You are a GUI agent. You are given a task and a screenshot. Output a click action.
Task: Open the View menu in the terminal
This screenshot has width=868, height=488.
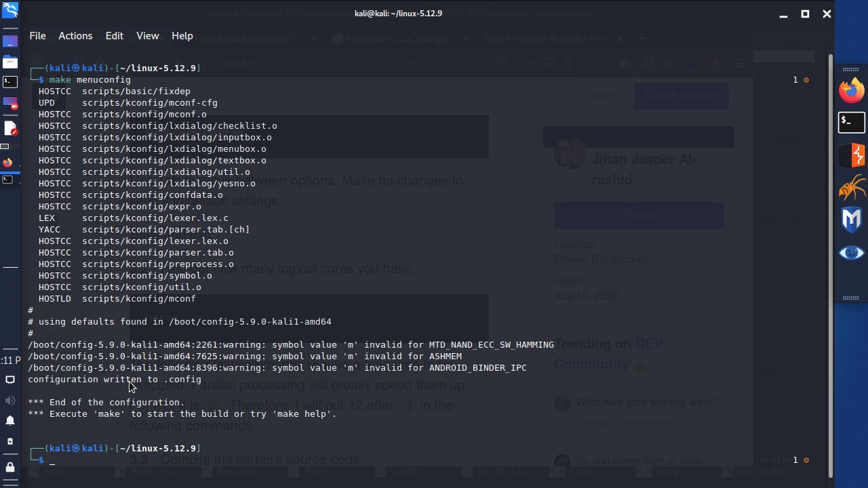pos(147,36)
